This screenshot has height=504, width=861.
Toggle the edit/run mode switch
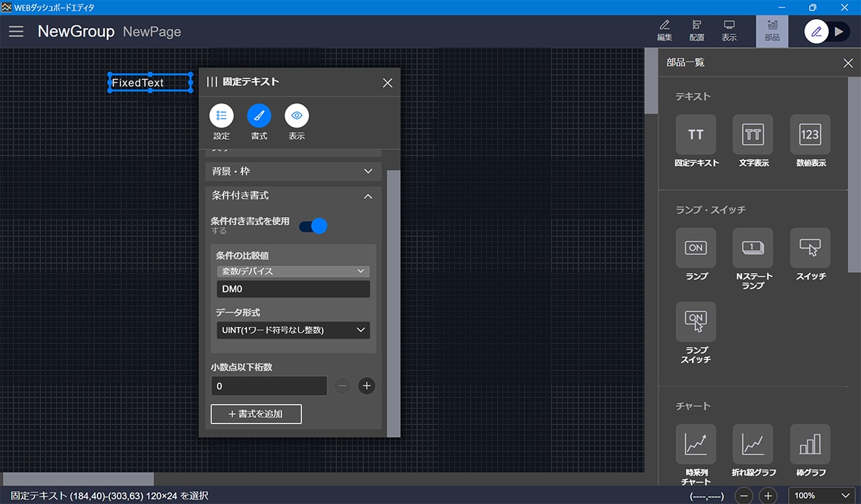click(827, 32)
